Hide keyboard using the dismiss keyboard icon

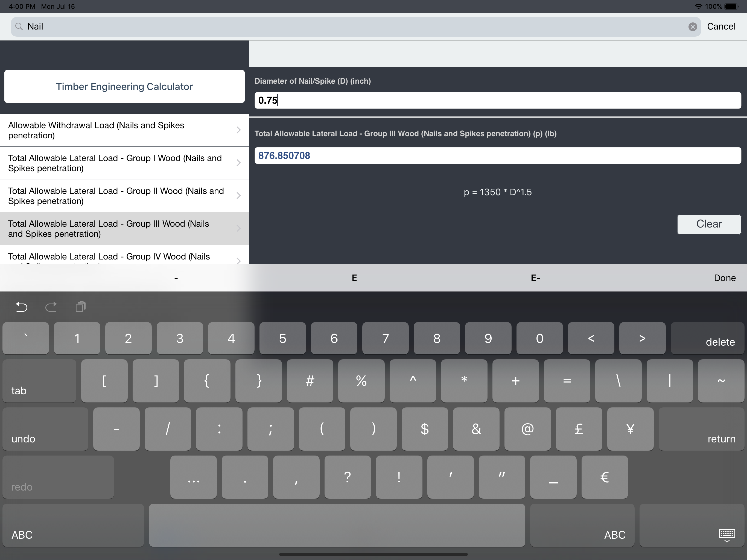[x=726, y=535]
